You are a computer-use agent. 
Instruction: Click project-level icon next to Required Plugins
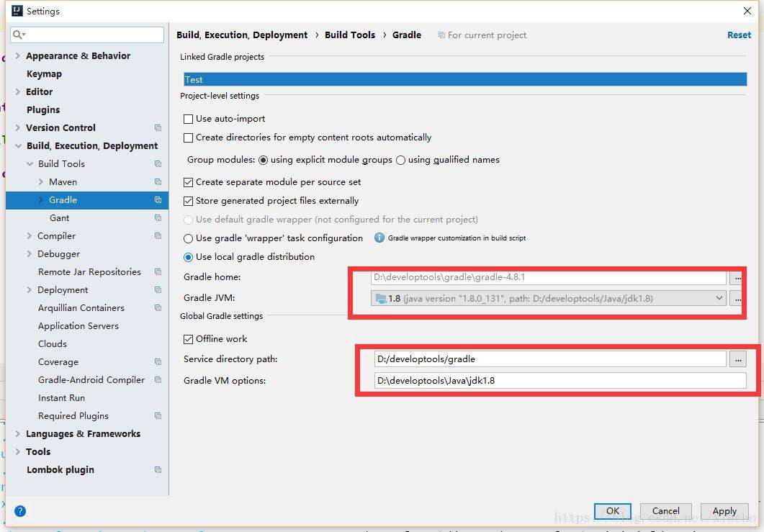158,416
